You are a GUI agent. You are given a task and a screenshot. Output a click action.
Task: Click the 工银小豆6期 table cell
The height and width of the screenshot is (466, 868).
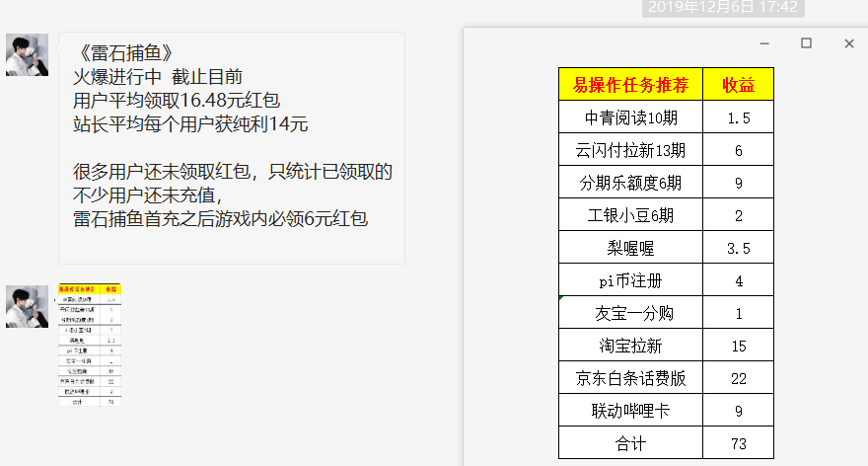click(x=630, y=215)
